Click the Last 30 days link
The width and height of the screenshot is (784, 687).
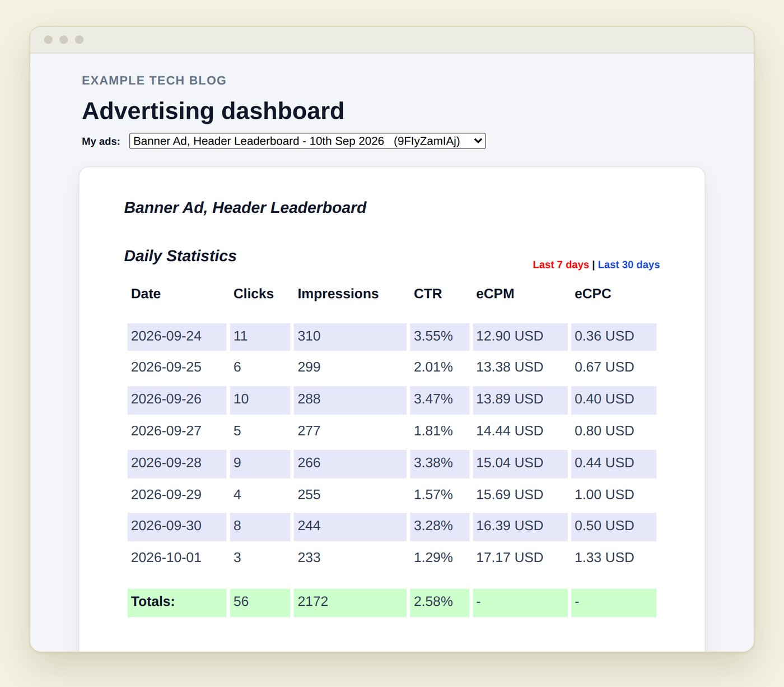628,264
